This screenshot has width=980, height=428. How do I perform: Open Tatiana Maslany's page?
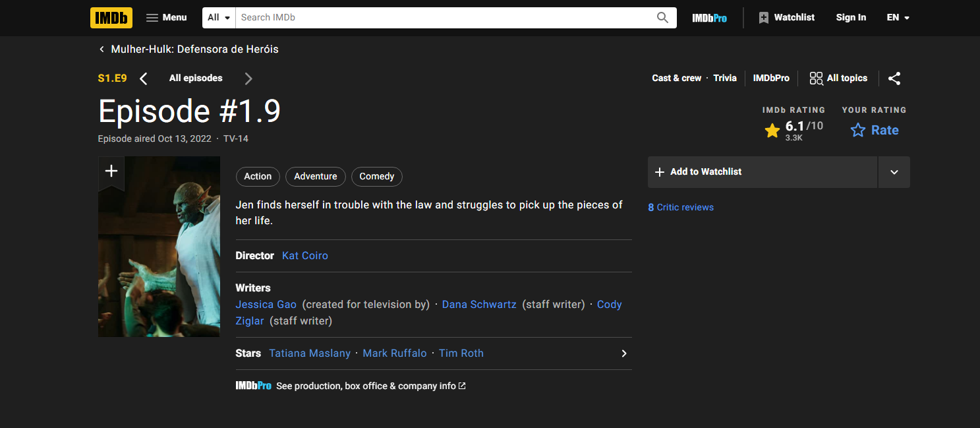pos(310,353)
